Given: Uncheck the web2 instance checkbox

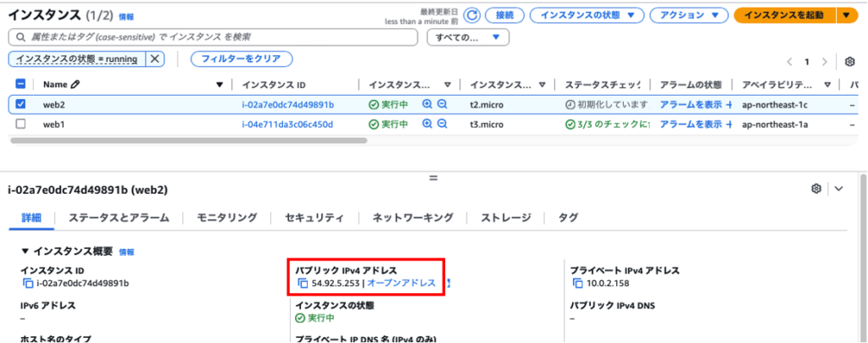Looking at the screenshot, I should pos(20,104).
